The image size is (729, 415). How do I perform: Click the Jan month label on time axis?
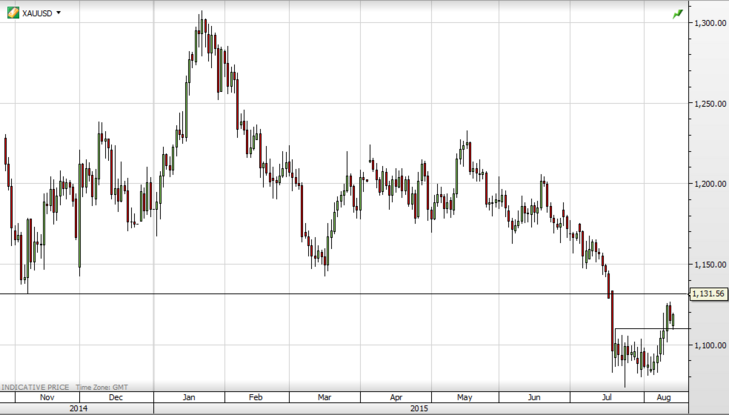point(188,397)
